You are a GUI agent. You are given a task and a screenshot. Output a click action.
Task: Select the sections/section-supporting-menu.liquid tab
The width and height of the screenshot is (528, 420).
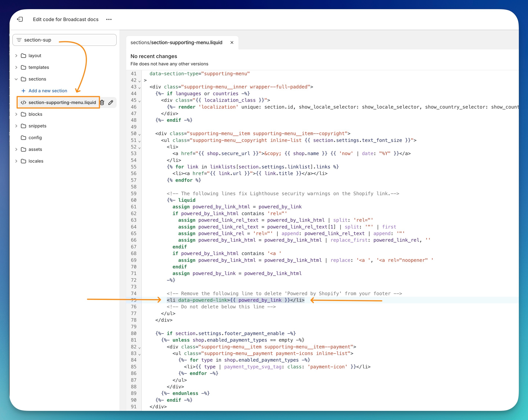[x=176, y=43]
